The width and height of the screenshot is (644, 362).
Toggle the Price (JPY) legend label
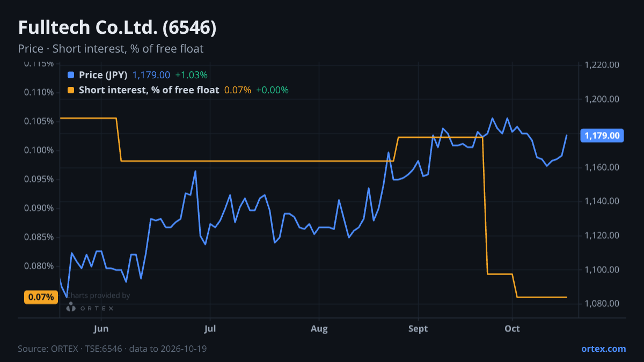coord(103,75)
